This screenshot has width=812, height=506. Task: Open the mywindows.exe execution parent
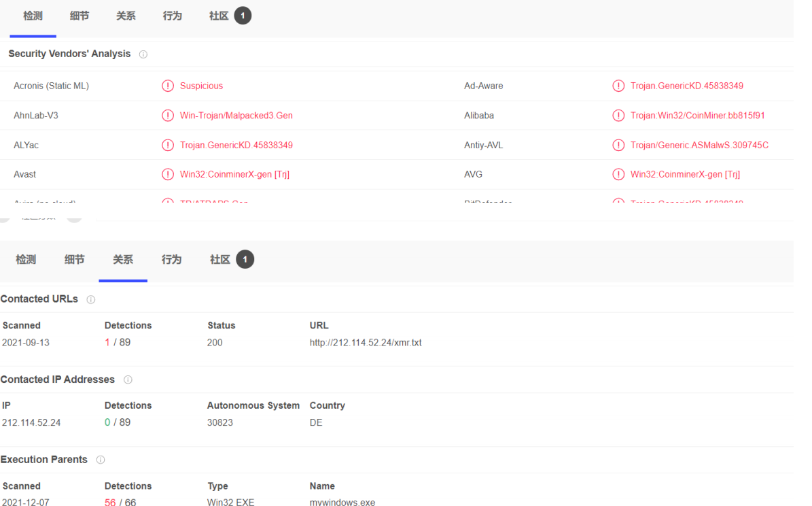pos(342,503)
